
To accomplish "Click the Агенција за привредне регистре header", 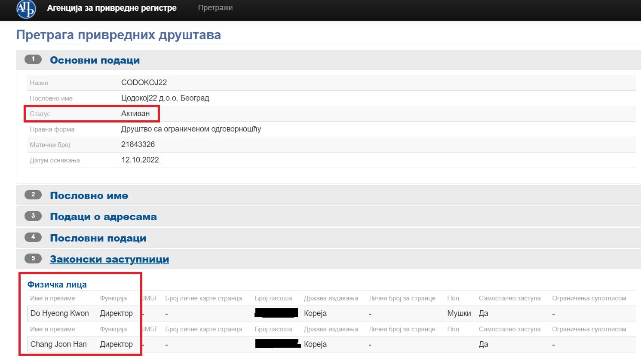I will 112,7.
